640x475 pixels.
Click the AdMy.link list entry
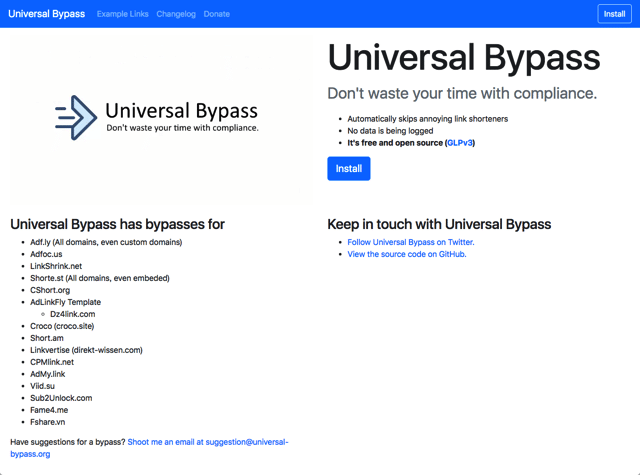point(47,374)
